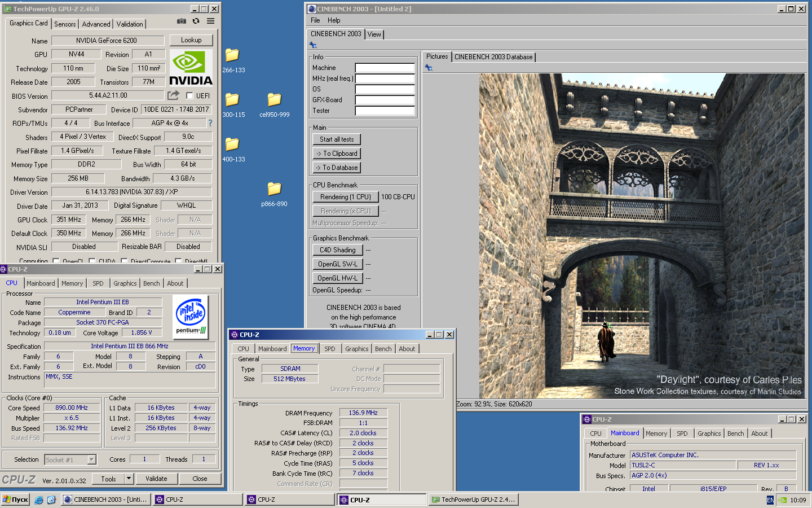Switch to the Sensors tab in GPU-Z

(65, 24)
